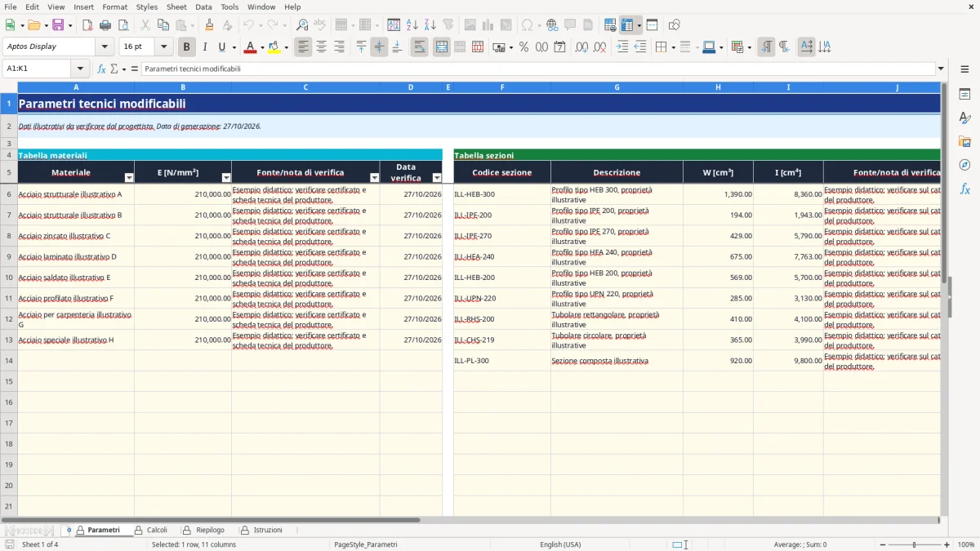
Task: Open the Styles menu
Action: pos(147,7)
